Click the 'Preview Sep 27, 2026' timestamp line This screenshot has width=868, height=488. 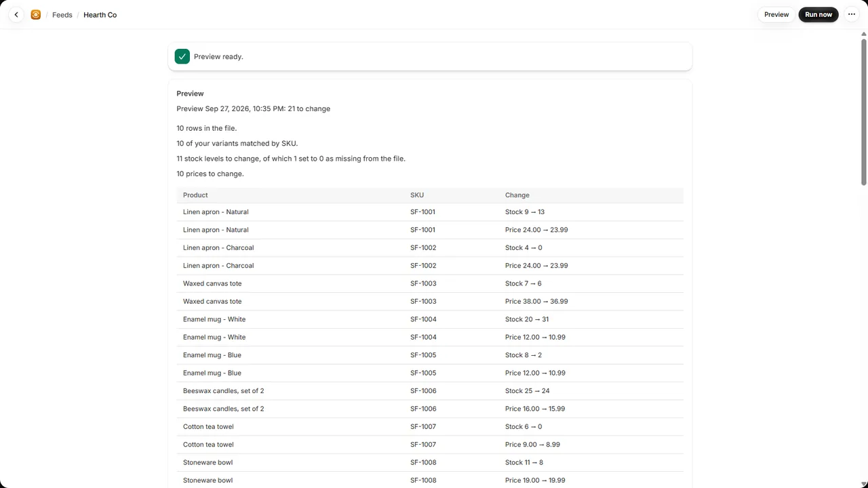[x=254, y=108]
